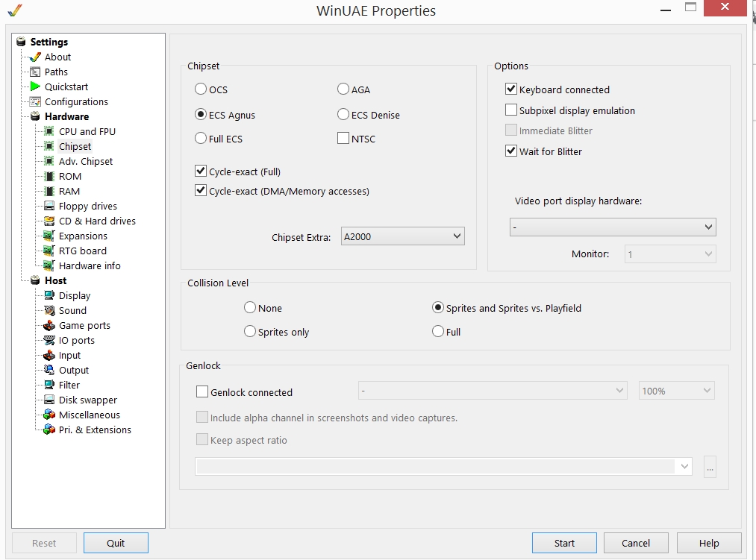
Task: Click the Floppy drives icon
Action: pyautogui.click(x=49, y=207)
